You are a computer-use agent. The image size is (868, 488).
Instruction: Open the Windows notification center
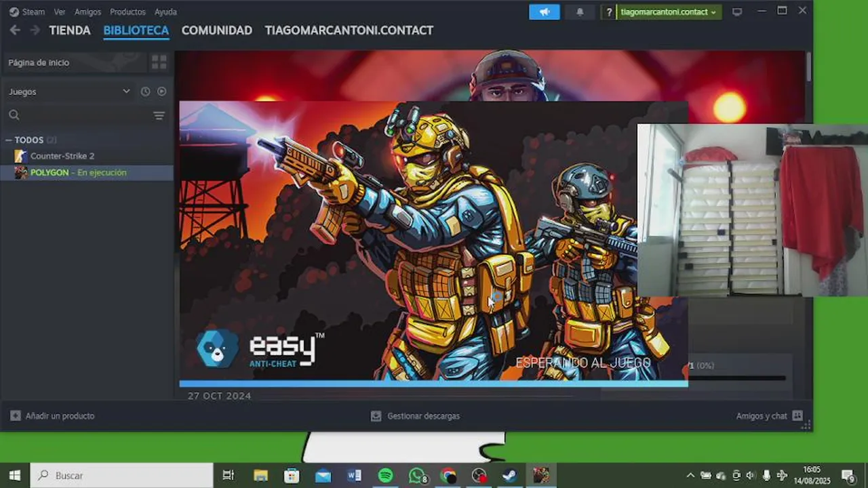click(x=848, y=475)
